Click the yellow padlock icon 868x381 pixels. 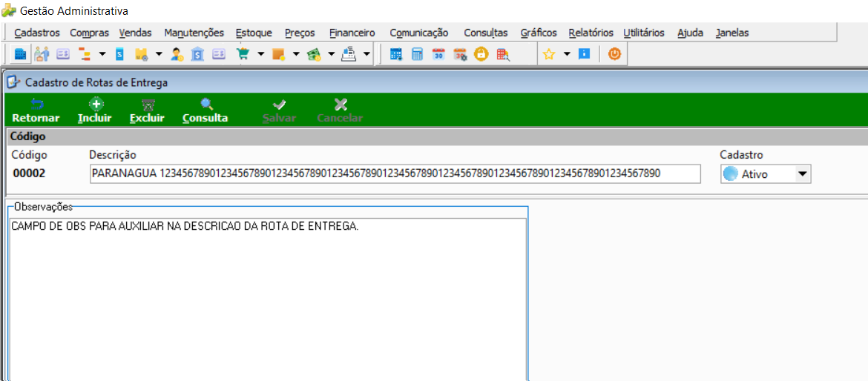click(x=481, y=54)
